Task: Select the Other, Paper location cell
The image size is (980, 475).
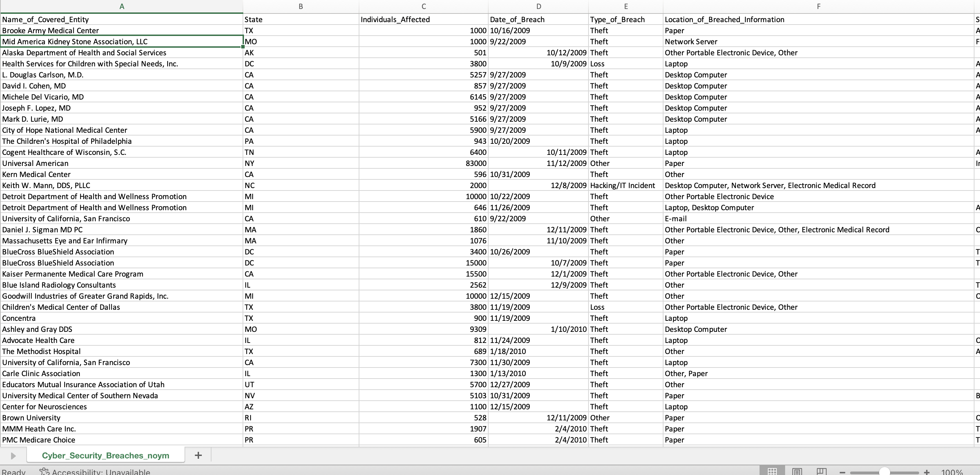Action: [818, 373]
